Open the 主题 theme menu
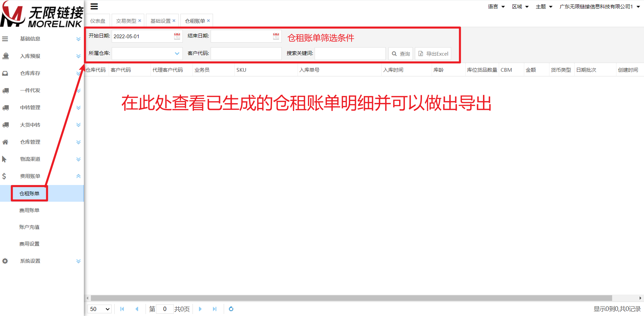This screenshot has width=644, height=316. tap(544, 7)
